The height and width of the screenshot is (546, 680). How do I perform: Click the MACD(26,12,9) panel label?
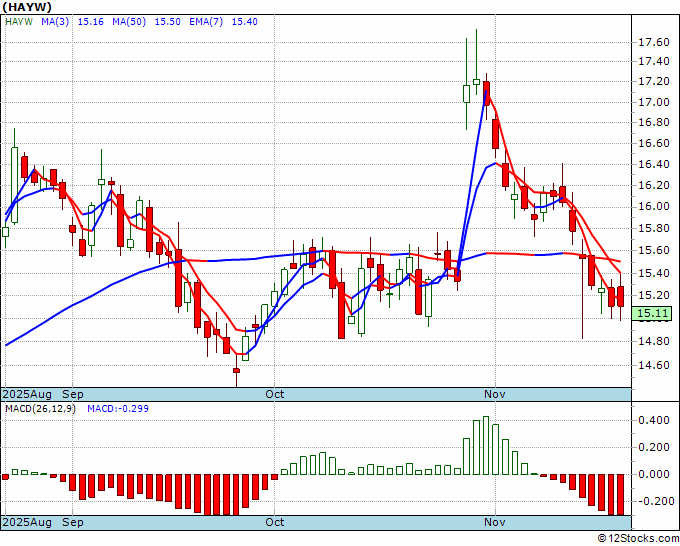click(x=40, y=409)
